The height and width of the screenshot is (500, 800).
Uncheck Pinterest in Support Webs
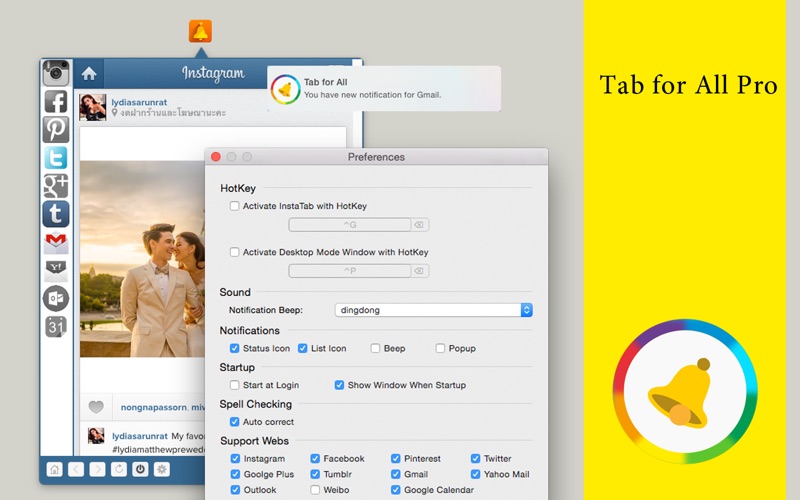coord(395,459)
